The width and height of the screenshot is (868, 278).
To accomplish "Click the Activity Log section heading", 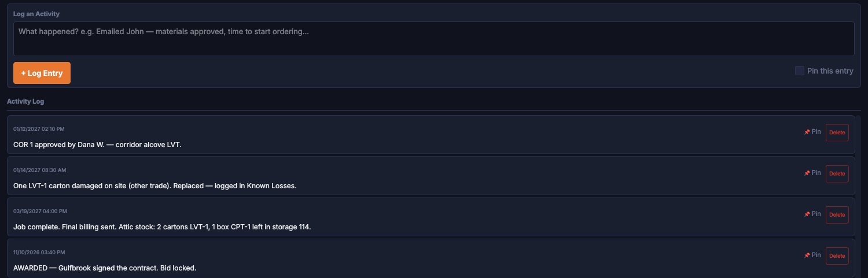I will [x=25, y=101].
